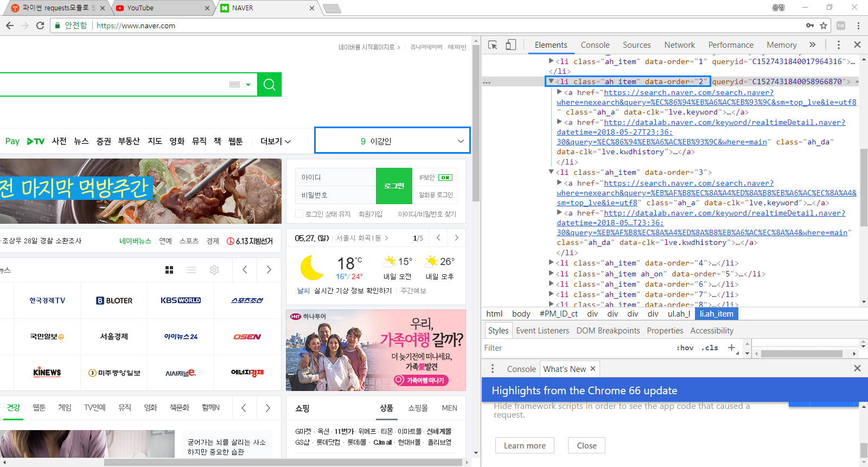868x467 pixels.
Task: Toggle IP security ON switch
Action: (x=445, y=178)
